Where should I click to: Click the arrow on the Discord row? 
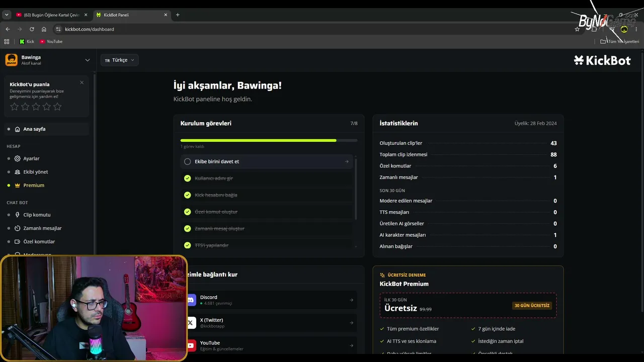click(351, 300)
